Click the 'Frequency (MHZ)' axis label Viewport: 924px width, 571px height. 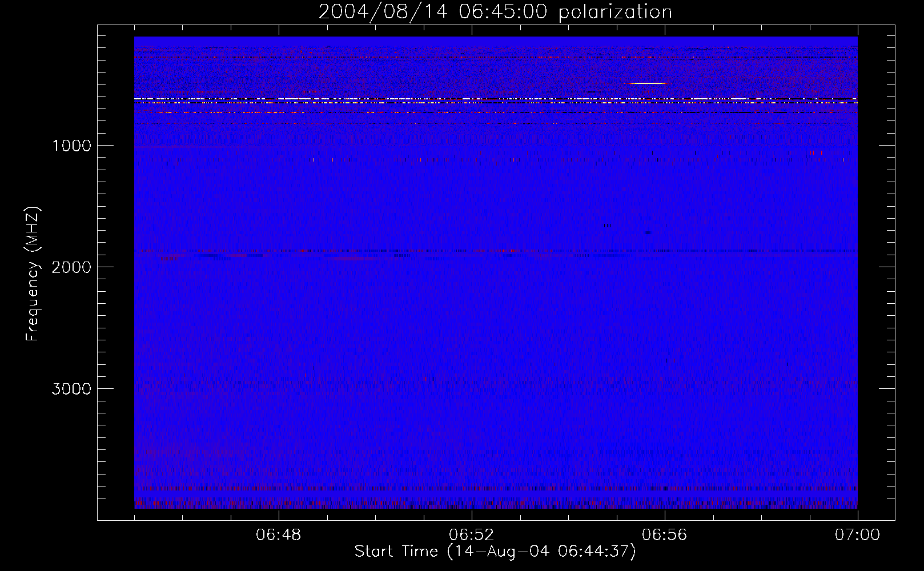(33, 274)
